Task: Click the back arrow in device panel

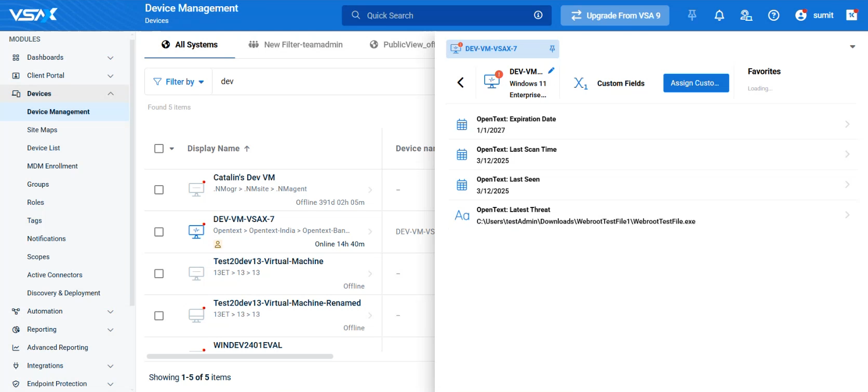Action: [460, 83]
